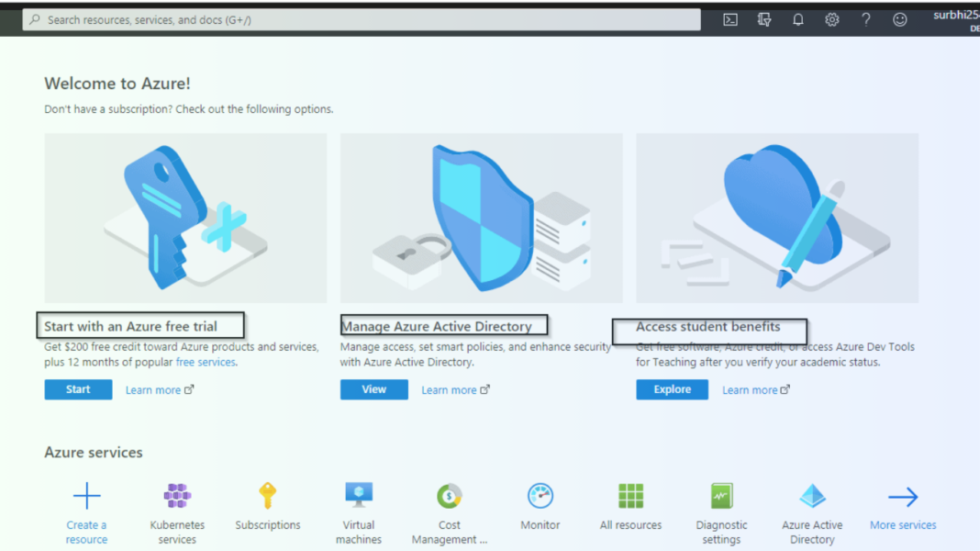Click external link icon after Active Directory Learn more

485,389
